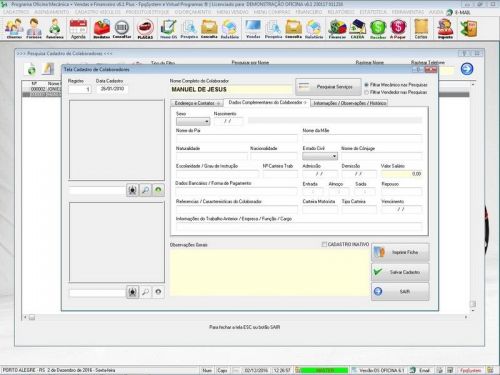
Task: Open the Suporte toolbar icon
Action: point(445,29)
